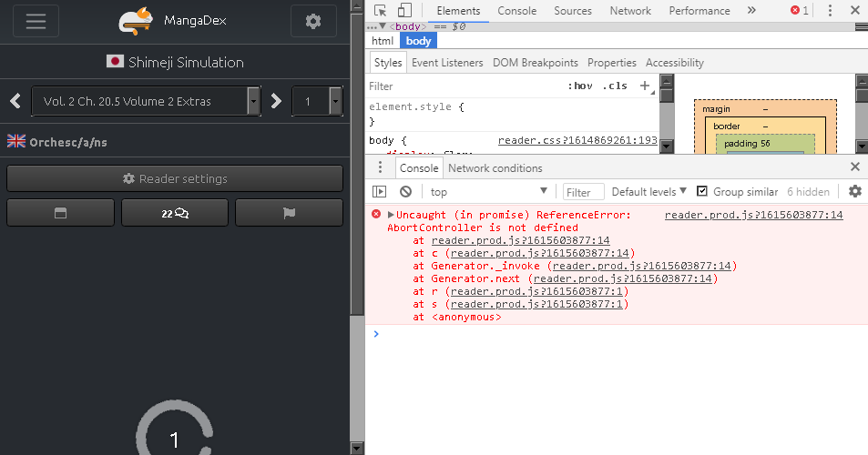Click the inspect element picker icon
868x455 pixels.
coord(381,11)
